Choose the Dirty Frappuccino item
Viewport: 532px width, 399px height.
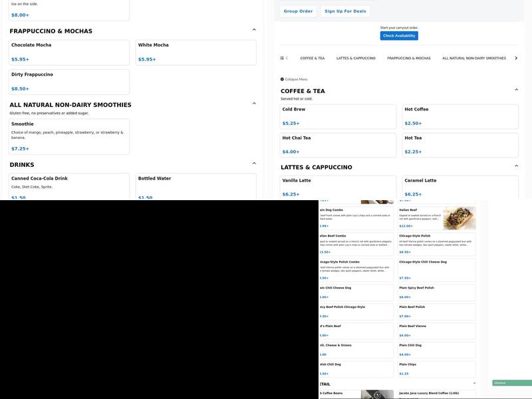69,82
